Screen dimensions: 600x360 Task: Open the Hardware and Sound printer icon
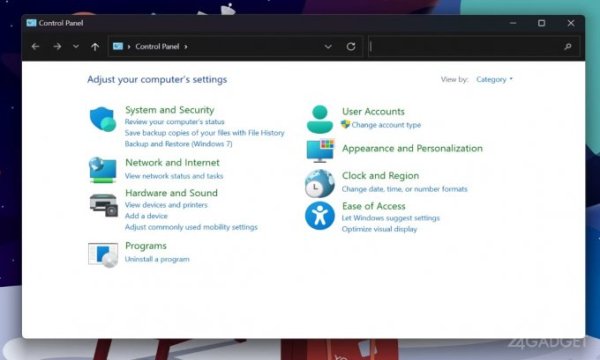(x=103, y=205)
